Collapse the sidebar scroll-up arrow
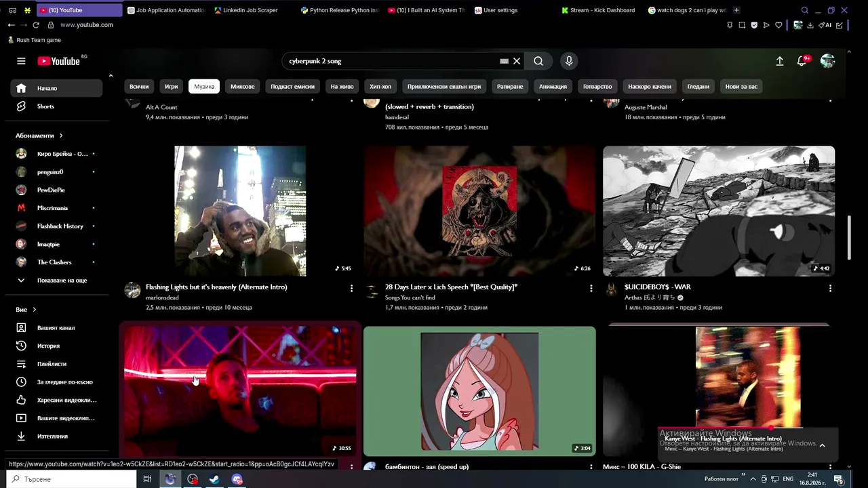Viewport: 868px width, 488px height. pos(111,75)
